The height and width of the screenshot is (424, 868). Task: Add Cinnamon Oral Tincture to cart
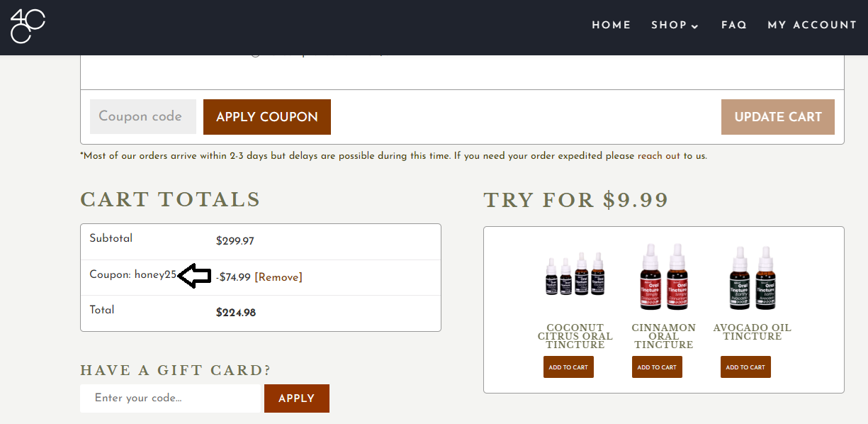tap(657, 367)
